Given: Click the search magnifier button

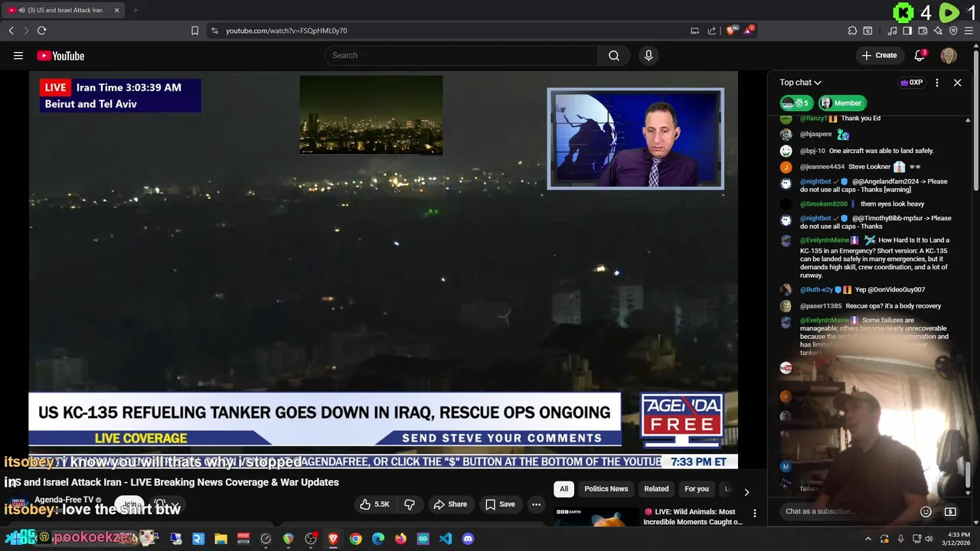Looking at the screenshot, I should 614,55.
